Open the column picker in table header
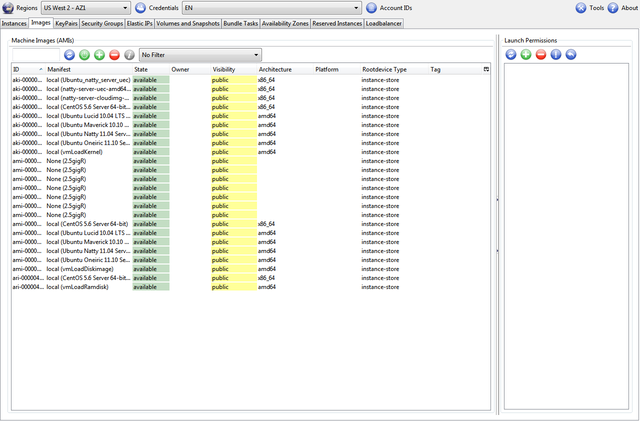The height and width of the screenshot is (421, 640). (487, 69)
